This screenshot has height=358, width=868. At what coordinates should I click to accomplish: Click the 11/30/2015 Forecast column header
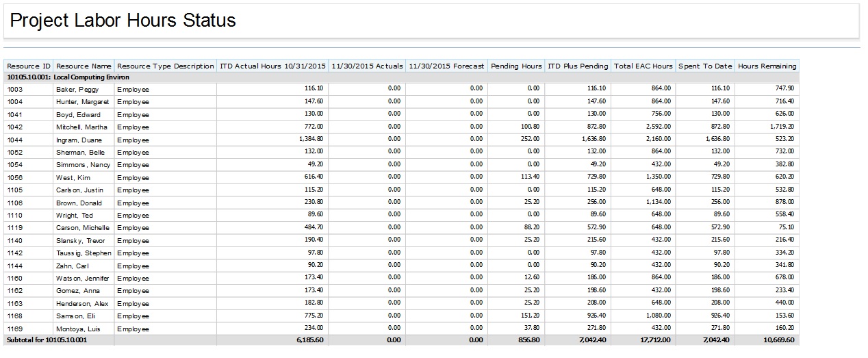(446, 66)
